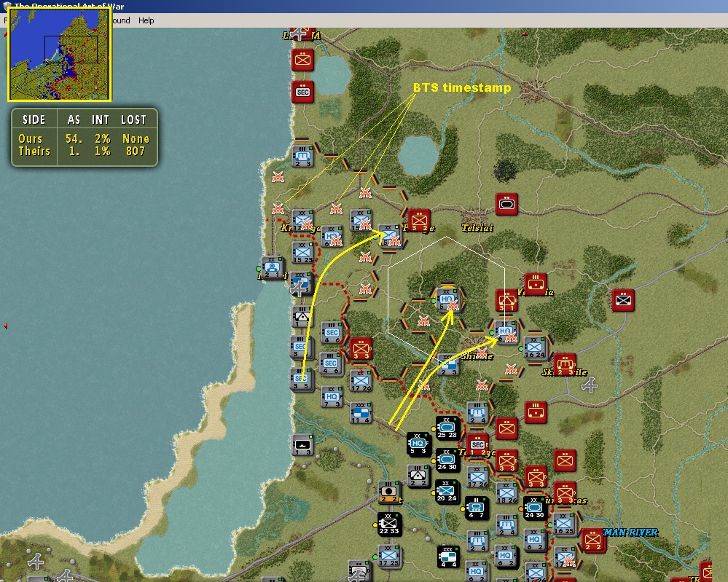The image size is (728, 582).
Task: Select the dark red infantry unit at far right
Action: [623, 300]
